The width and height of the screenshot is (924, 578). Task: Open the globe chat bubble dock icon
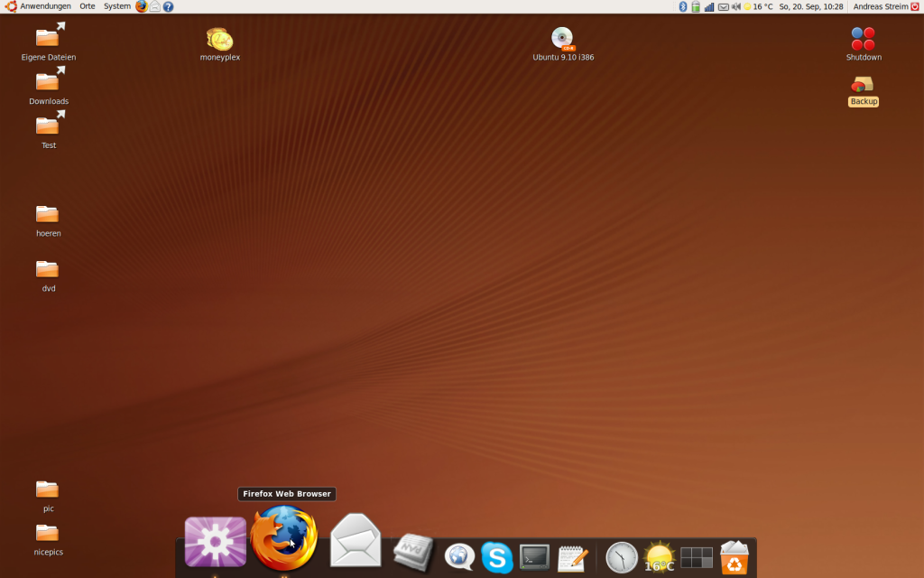(459, 557)
